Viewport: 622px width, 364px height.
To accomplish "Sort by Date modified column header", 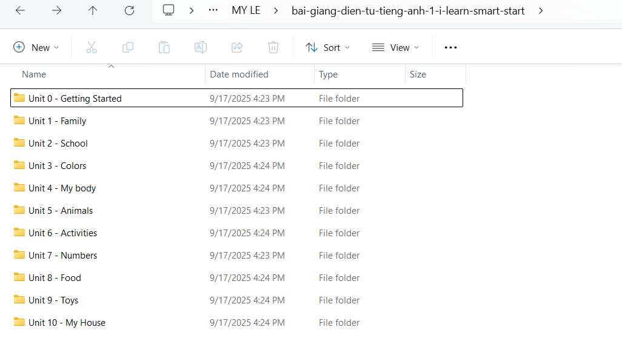I will point(239,74).
